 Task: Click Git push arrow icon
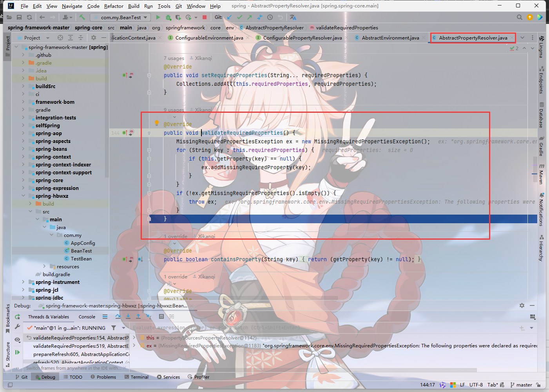[250, 17]
